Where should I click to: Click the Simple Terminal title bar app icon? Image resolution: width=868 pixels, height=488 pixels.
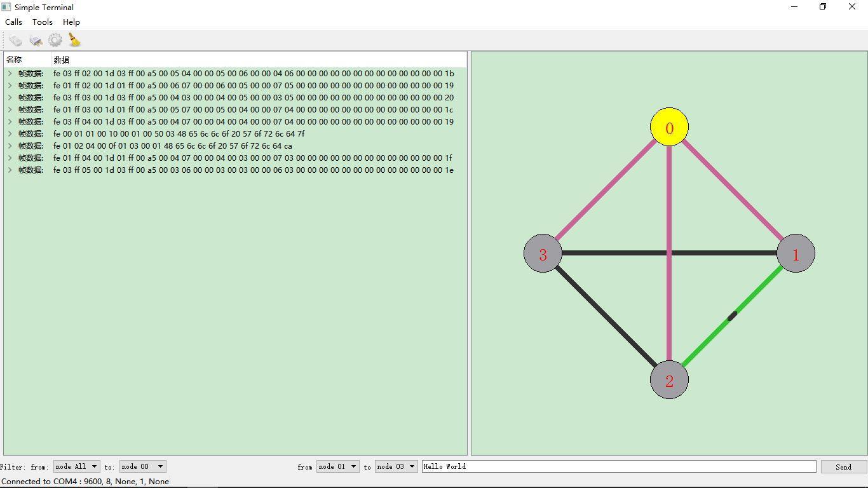(x=6, y=7)
